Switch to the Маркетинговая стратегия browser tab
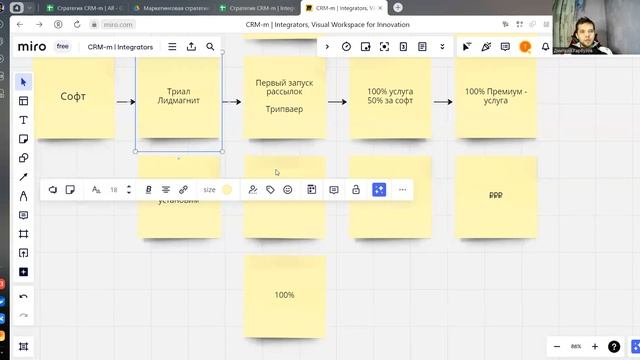 coord(171,8)
